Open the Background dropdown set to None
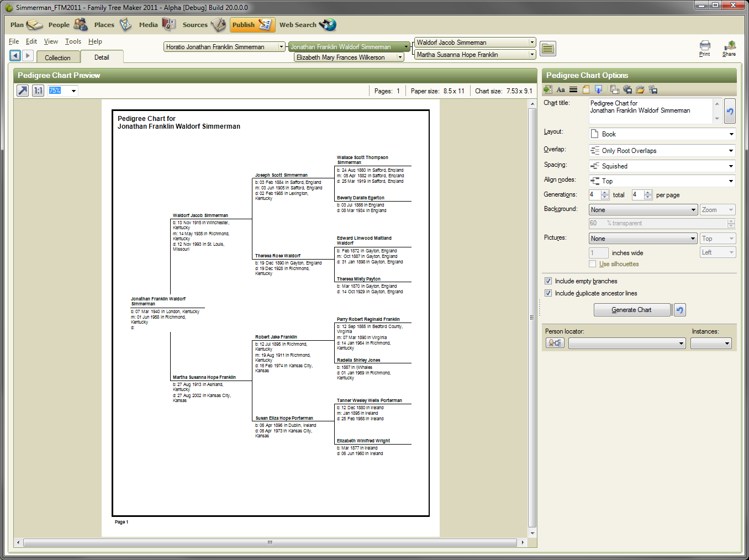The width and height of the screenshot is (749, 560). tap(643, 210)
